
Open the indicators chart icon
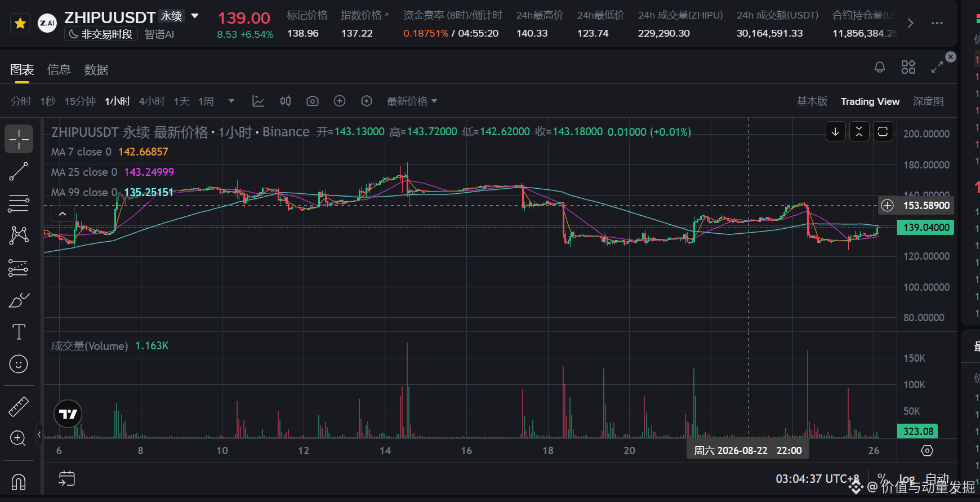click(259, 101)
